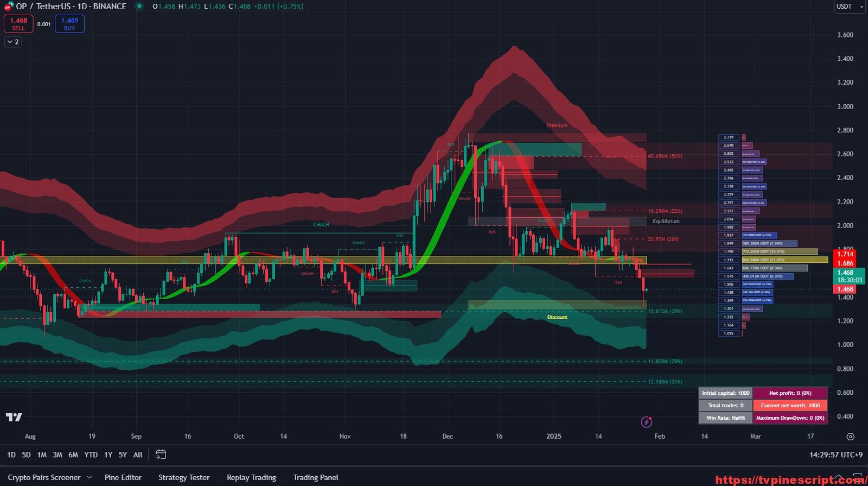Expand the collapsed indicators legend showing 2

[13, 42]
